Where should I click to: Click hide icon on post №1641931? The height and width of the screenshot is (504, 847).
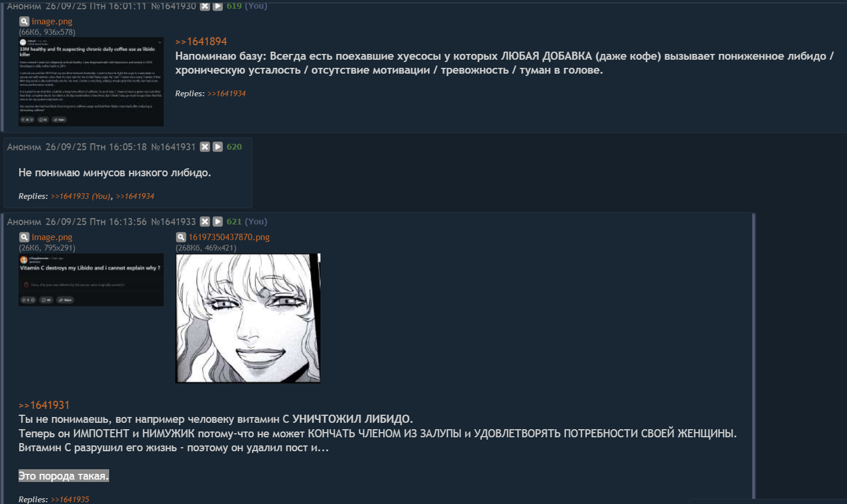205,147
